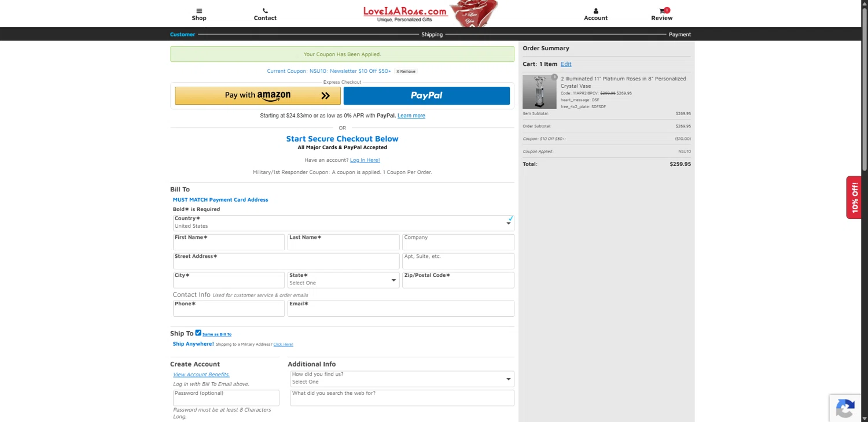The height and width of the screenshot is (422, 868).
Task: Open the Shop hamburger menu icon
Action: pos(199,10)
